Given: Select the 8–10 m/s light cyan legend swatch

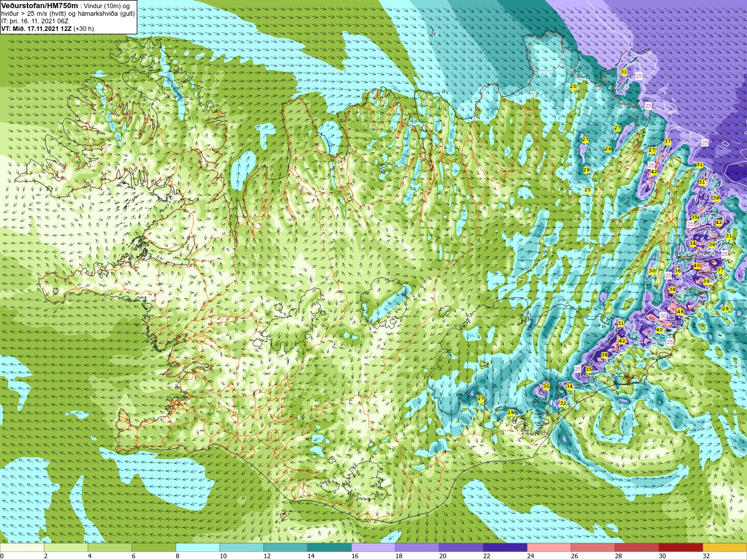Looking at the screenshot, I should 198,548.
